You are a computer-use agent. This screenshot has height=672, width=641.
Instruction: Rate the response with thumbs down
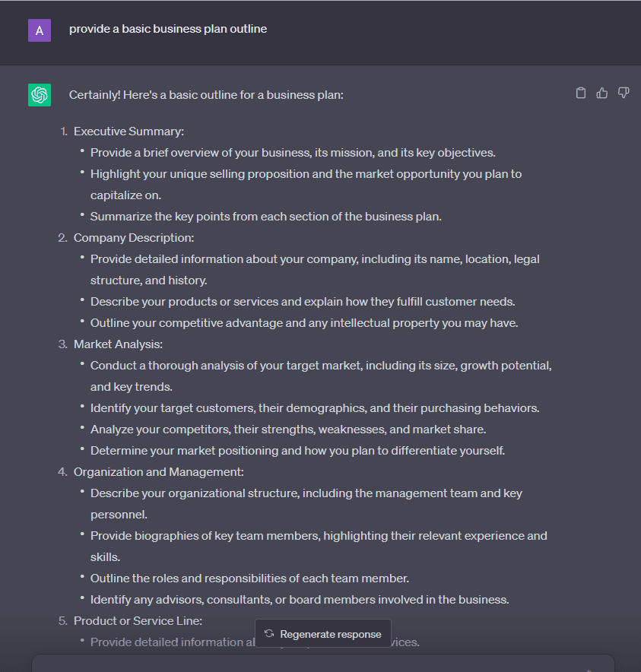point(624,92)
